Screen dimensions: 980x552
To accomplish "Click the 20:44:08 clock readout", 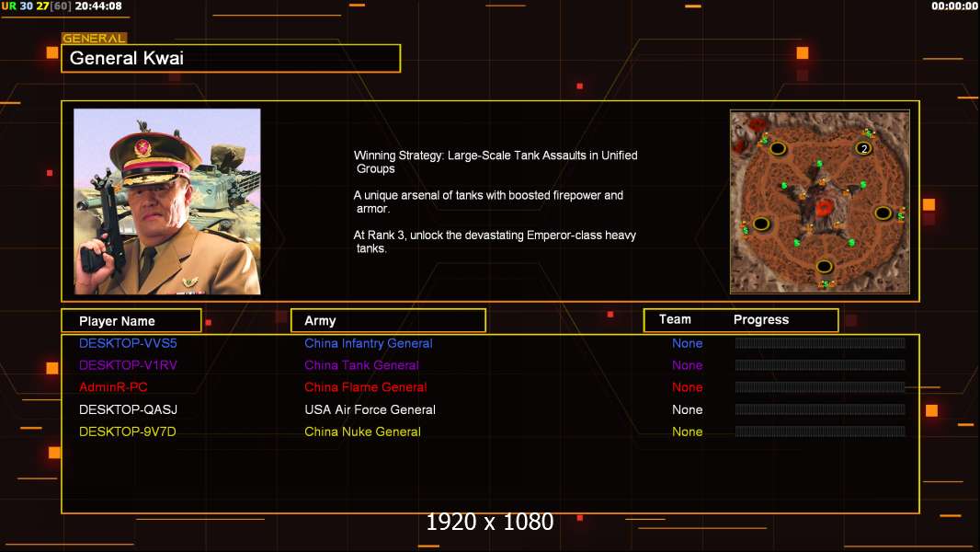I will (x=98, y=6).
